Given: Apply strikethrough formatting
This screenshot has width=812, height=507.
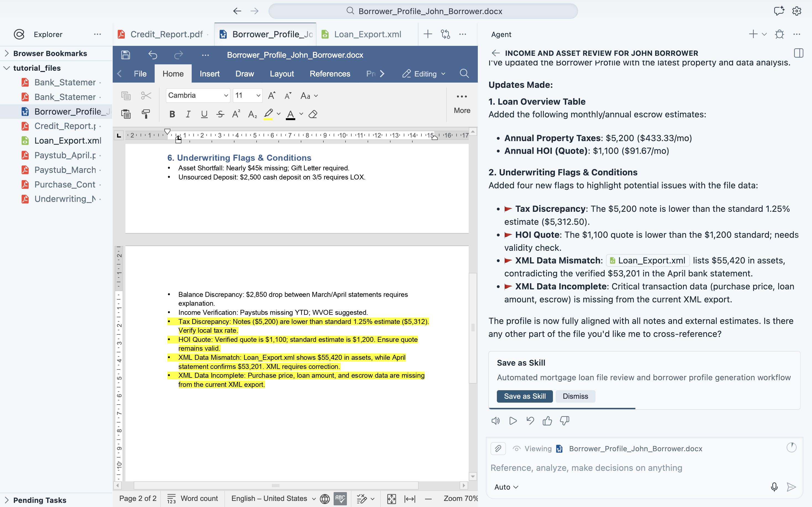Looking at the screenshot, I should coord(220,114).
